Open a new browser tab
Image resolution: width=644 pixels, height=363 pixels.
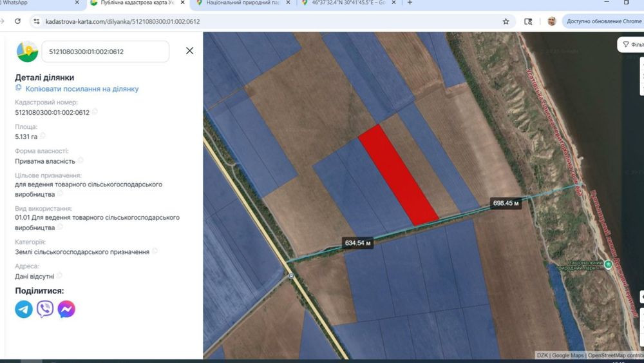(x=410, y=3)
